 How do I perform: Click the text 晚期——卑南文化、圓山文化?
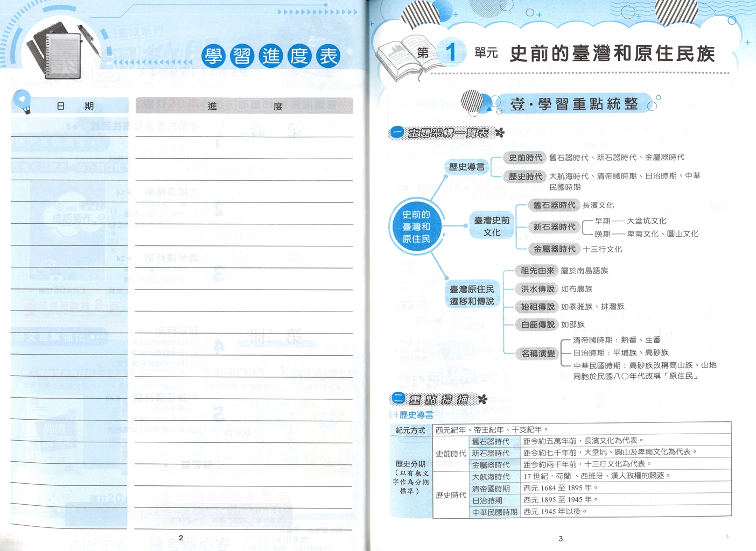pos(646,234)
